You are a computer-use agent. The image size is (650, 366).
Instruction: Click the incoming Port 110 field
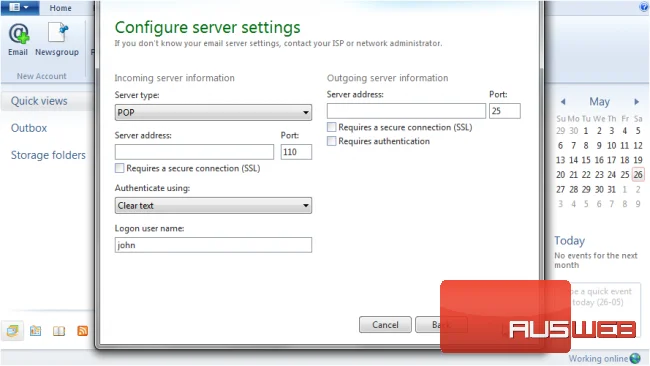click(296, 152)
